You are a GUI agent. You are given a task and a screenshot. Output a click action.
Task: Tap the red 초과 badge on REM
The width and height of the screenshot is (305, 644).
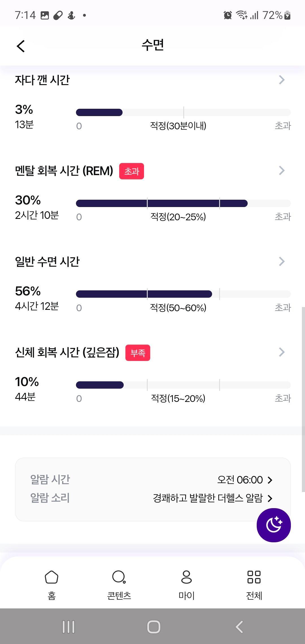(x=132, y=171)
